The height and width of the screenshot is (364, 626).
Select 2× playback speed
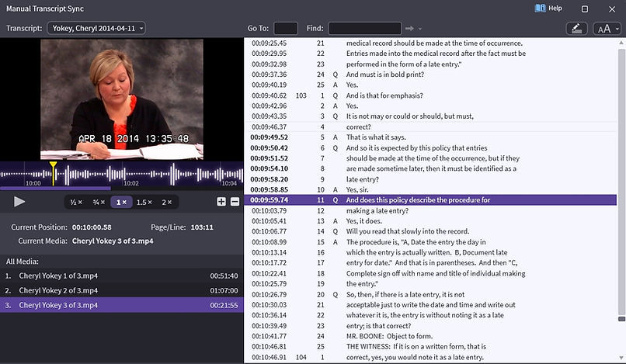[x=167, y=202]
